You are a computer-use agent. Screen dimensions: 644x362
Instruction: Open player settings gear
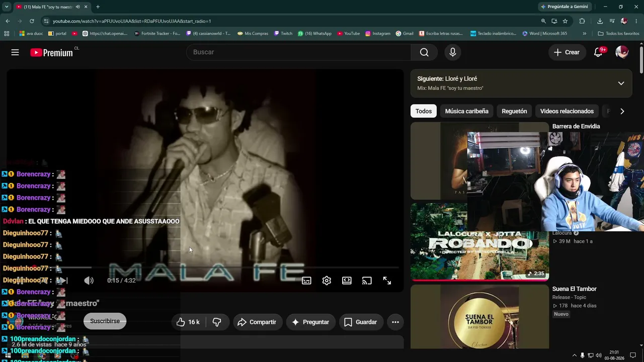[327, 281]
